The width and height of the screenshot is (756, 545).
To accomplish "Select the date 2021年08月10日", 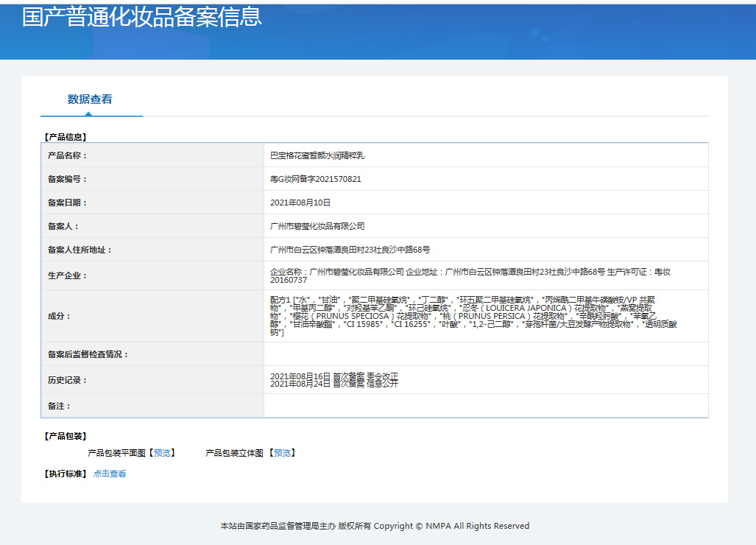I will tap(300, 203).
